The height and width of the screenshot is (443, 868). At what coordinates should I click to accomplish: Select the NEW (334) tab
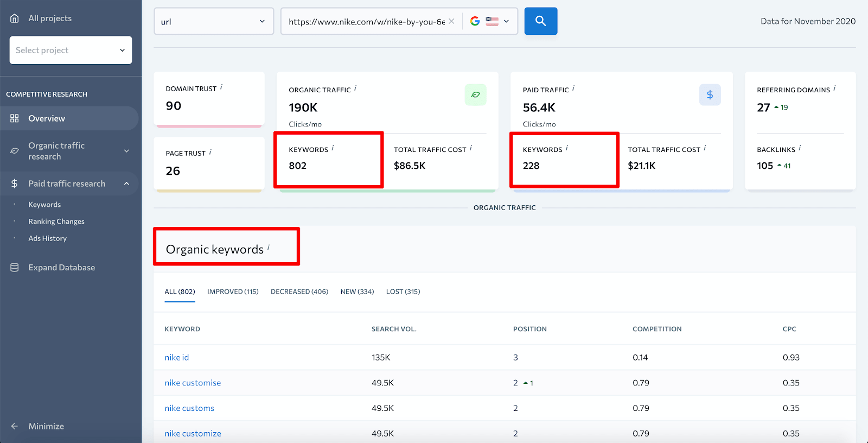click(357, 292)
